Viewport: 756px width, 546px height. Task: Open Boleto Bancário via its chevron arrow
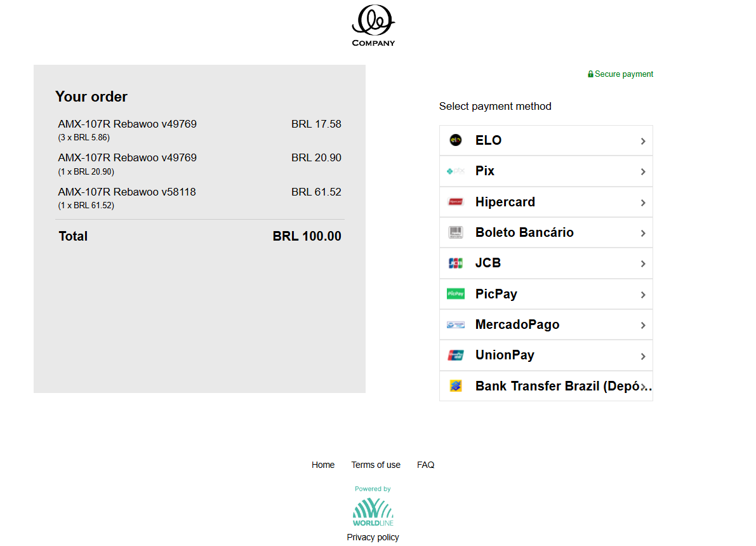click(643, 234)
